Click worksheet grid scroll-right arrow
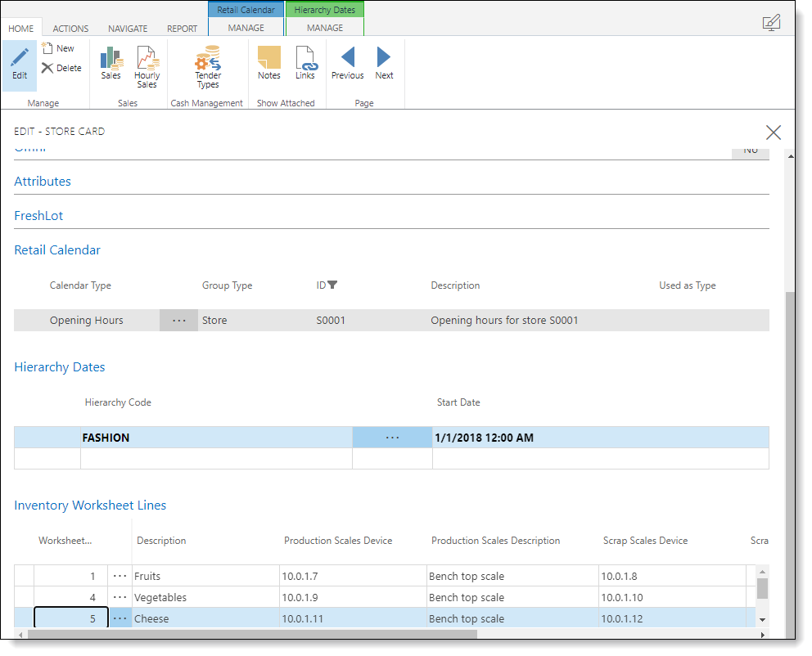Viewport: 812px width, 656px height. pos(763,635)
